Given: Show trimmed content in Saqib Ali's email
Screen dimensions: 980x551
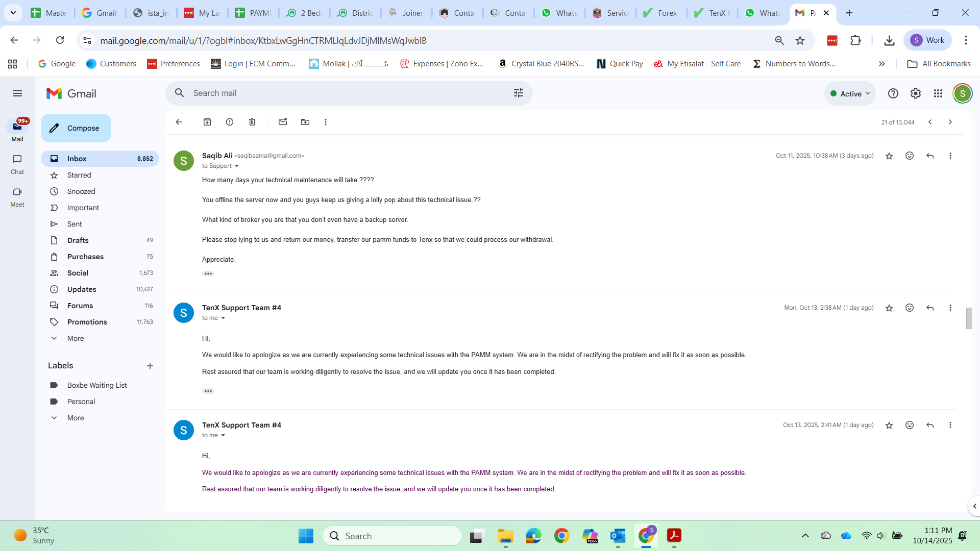Looking at the screenshot, I should coord(208,274).
